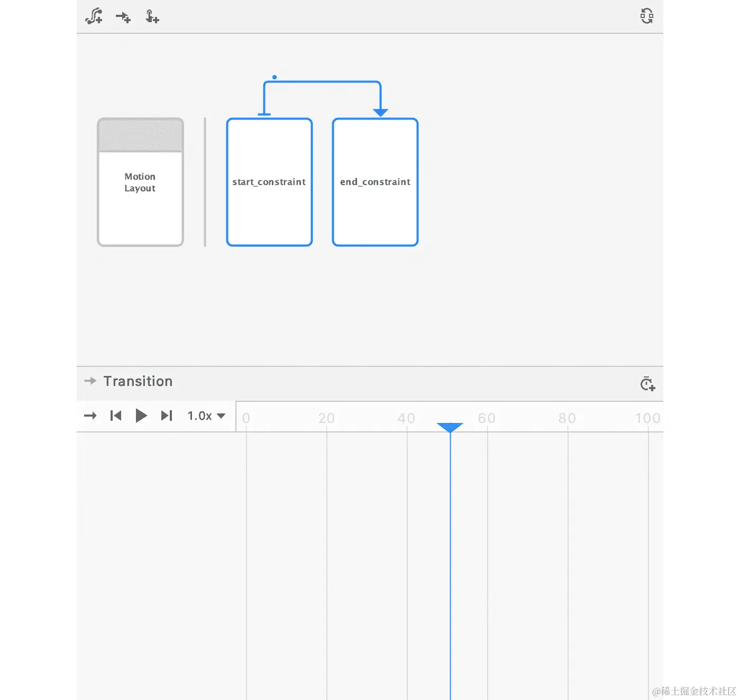Toggle the loop animation arrow button

pyautogui.click(x=90, y=416)
